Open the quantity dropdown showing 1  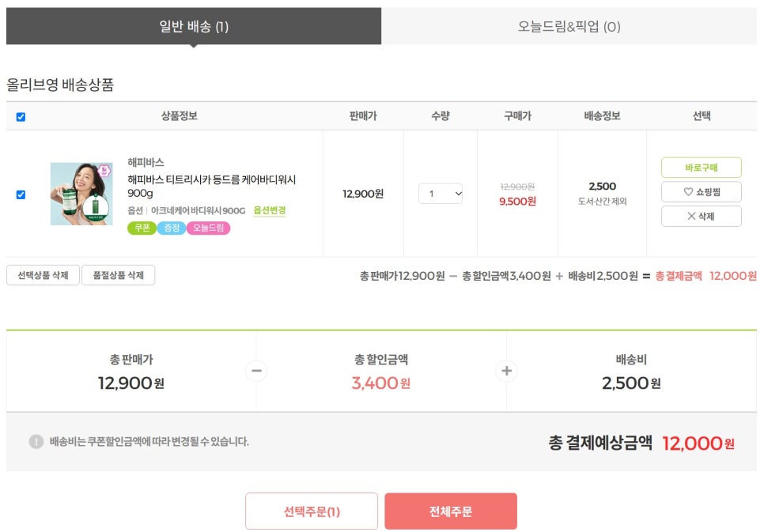[441, 194]
